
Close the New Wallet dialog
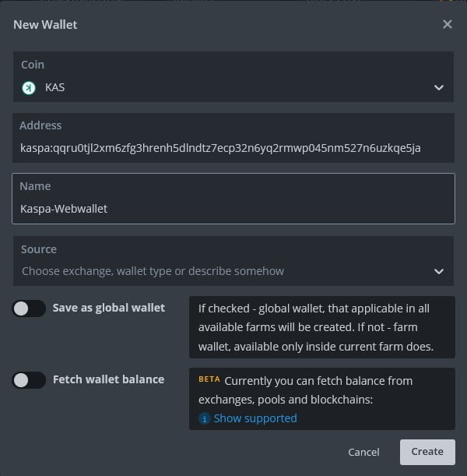[448, 24]
